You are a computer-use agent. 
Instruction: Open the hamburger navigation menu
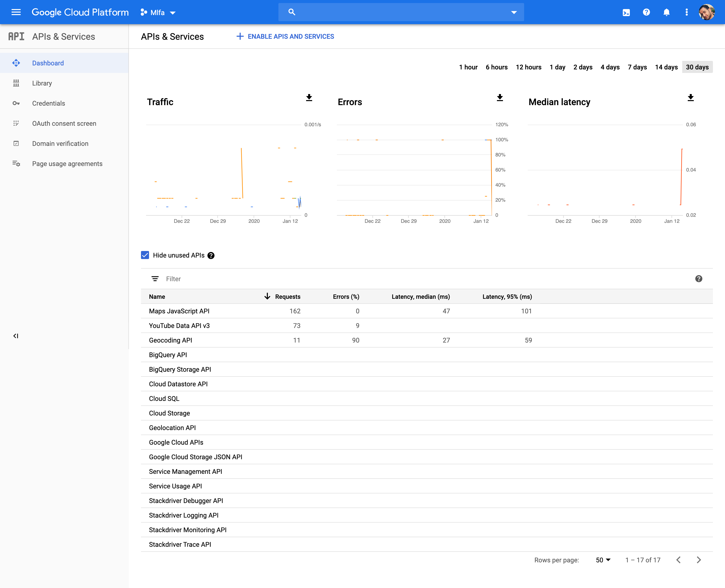(16, 12)
